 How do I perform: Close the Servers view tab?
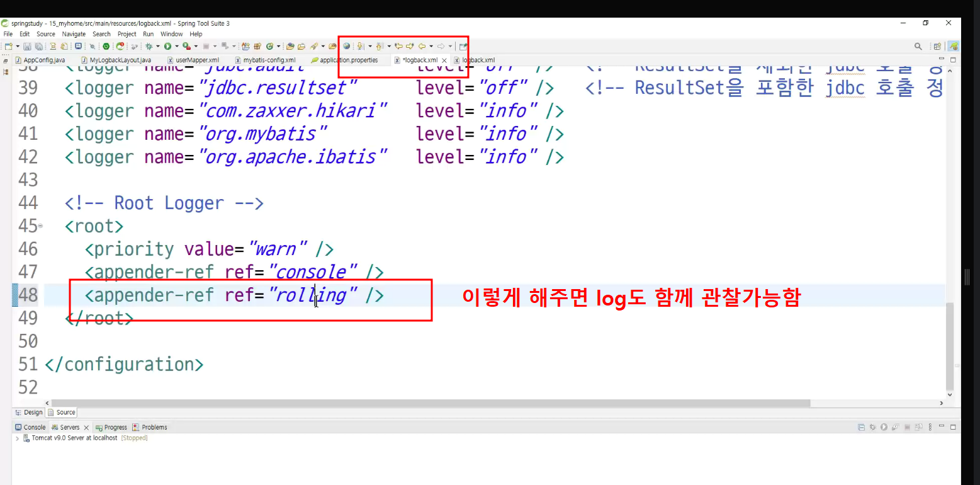click(86, 428)
